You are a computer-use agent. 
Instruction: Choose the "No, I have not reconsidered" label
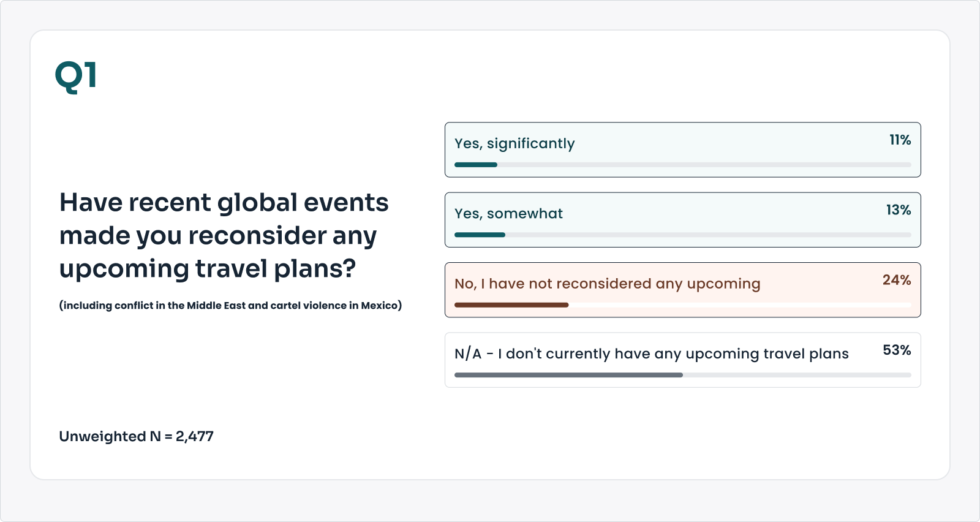[x=607, y=284]
